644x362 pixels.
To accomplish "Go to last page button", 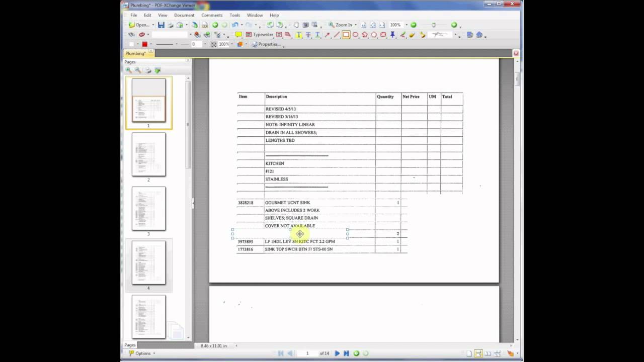I will coord(346,353).
